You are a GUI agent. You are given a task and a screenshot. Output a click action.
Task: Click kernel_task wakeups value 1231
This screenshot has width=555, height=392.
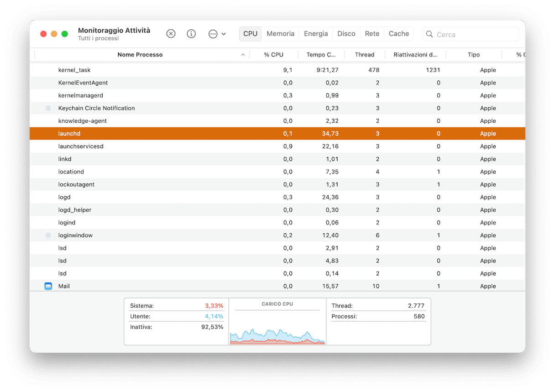pyautogui.click(x=433, y=70)
